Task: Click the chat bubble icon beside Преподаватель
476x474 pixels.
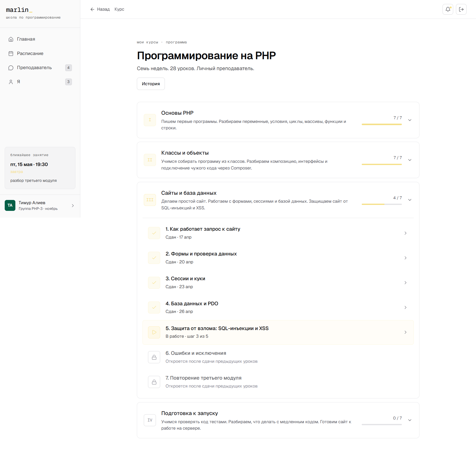Action: coord(11,68)
